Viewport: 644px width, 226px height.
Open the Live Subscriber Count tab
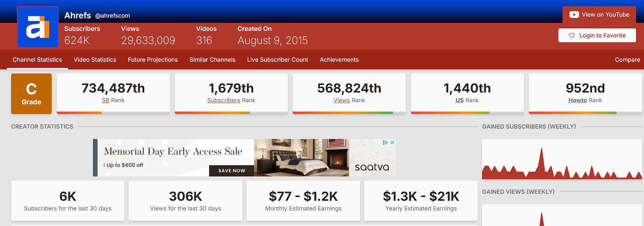277,60
